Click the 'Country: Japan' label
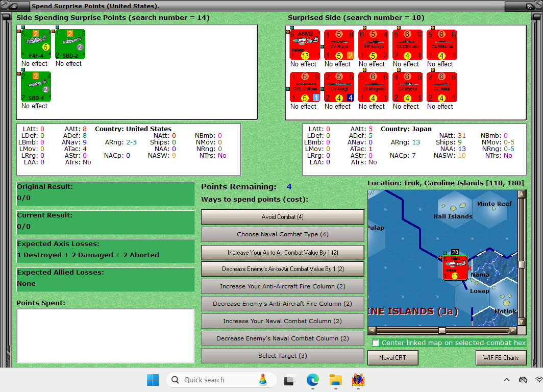543x392 pixels. (406, 129)
